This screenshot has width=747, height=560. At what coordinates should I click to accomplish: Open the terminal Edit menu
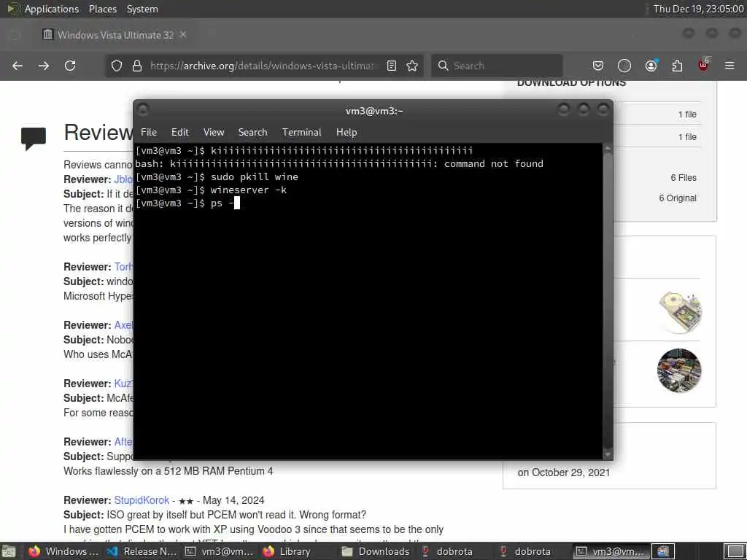tap(179, 133)
